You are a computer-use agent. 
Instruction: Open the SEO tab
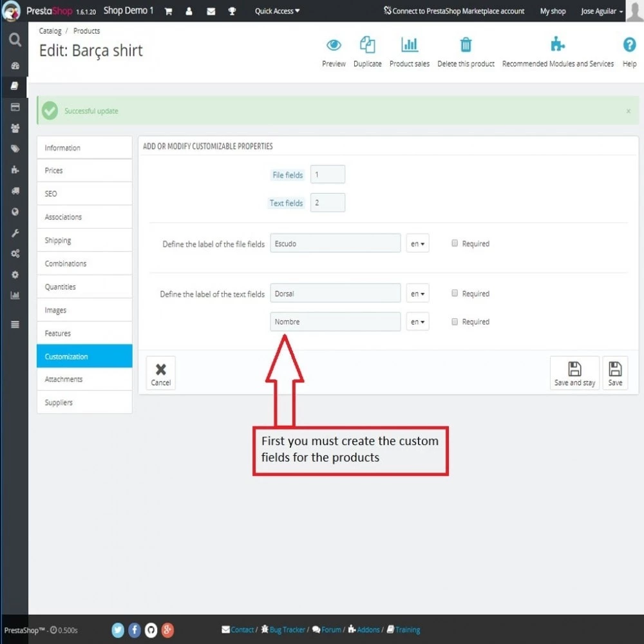point(84,194)
